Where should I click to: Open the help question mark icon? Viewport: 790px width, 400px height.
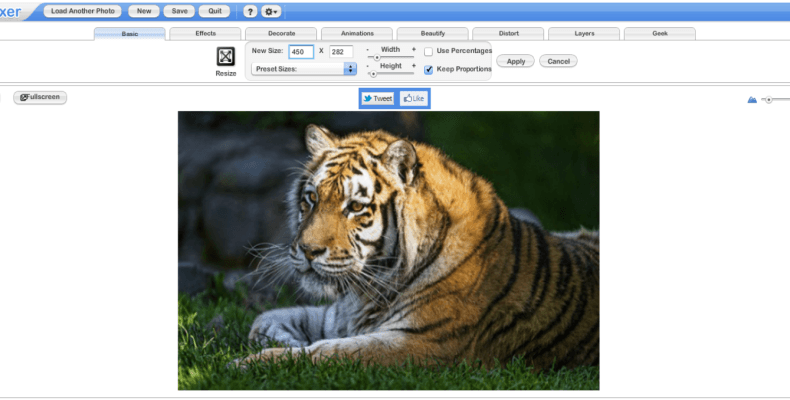tap(250, 11)
